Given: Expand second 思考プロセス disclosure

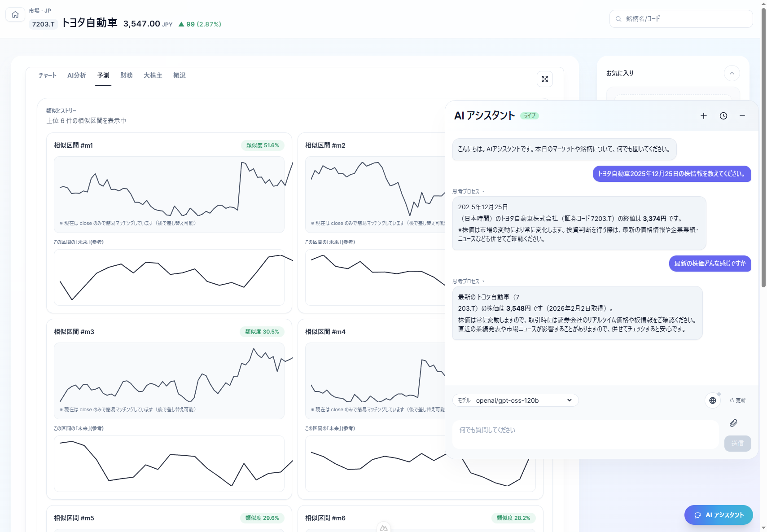Looking at the screenshot, I should click(468, 281).
